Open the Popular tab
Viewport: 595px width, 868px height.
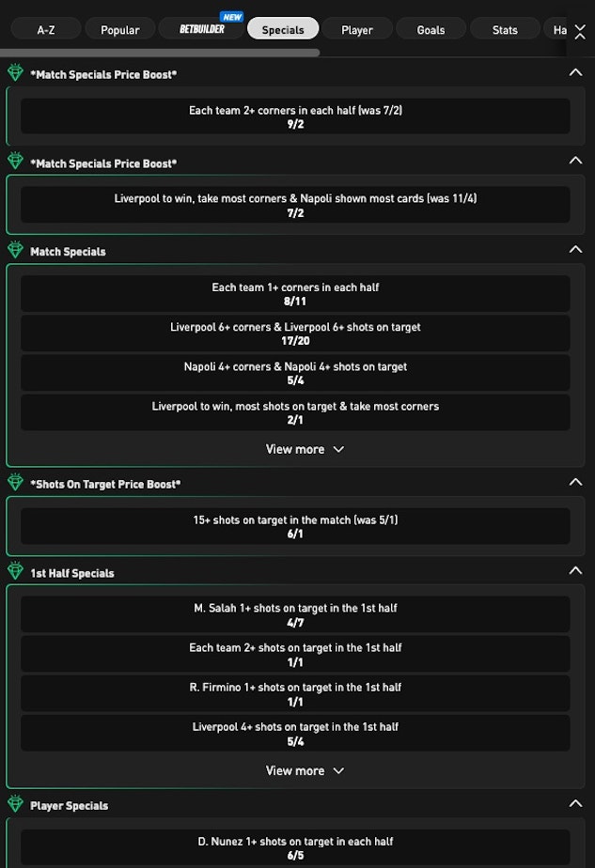pos(120,29)
